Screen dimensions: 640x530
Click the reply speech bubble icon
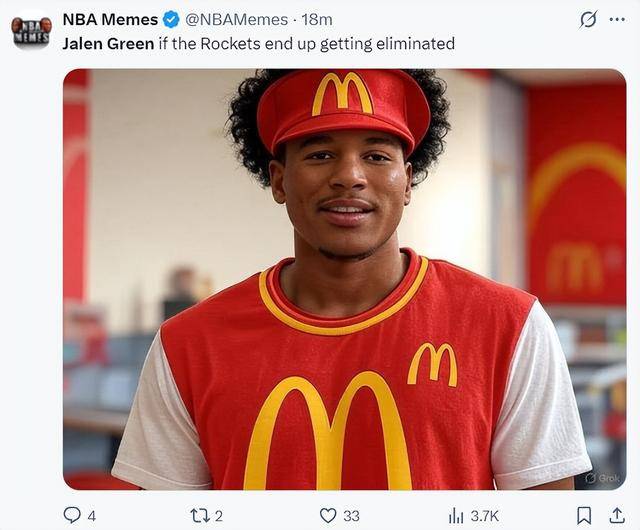pyautogui.click(x=72, y=515)
